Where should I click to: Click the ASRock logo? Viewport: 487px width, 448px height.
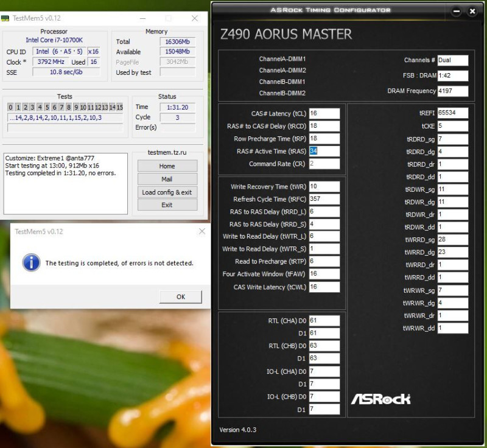click(381, 399)
